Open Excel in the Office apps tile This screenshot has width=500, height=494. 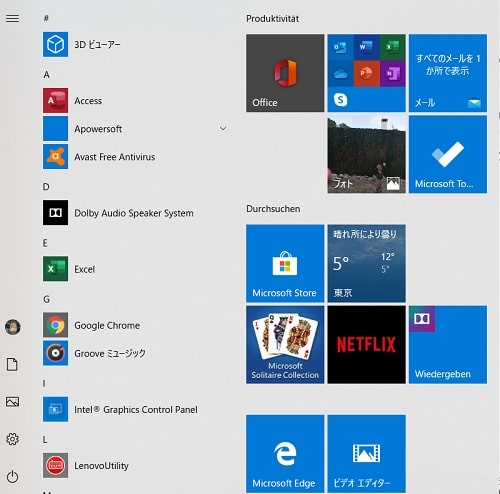(x=392, y=47)
